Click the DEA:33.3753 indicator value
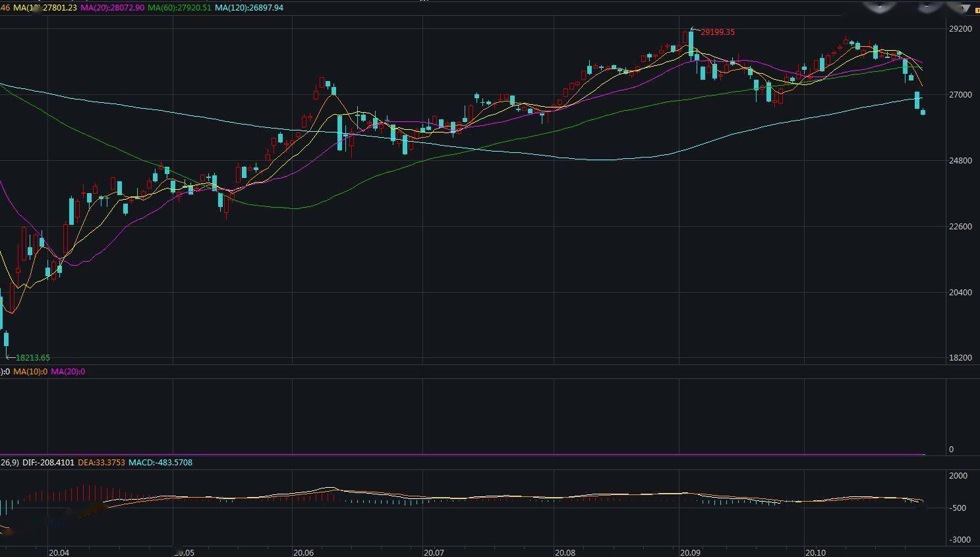The width and height of the screenshot is (980, 557). click(101, 463)
